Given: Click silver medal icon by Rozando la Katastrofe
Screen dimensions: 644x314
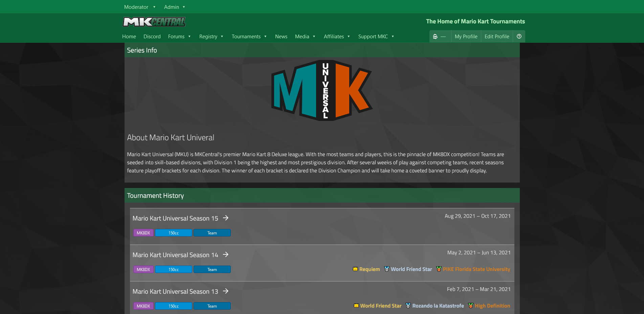Looking at the screenshot, I should pos(408,306).
